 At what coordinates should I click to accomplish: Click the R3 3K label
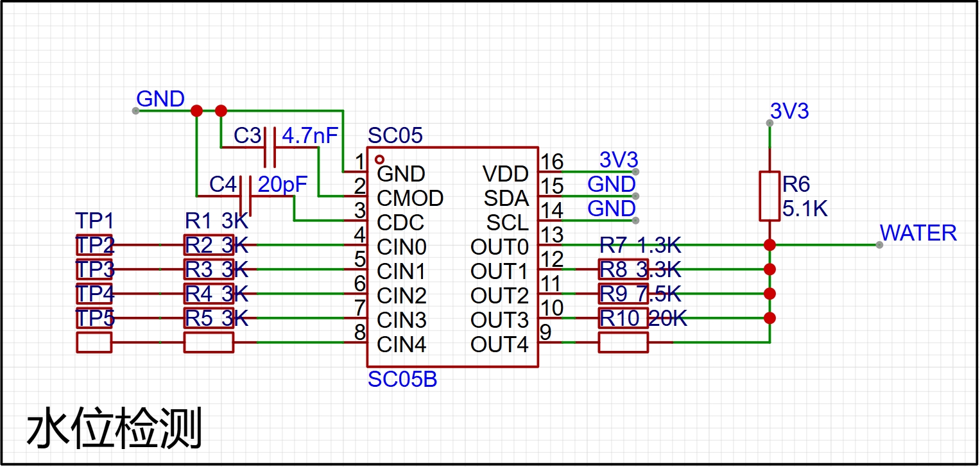[217, 270]
